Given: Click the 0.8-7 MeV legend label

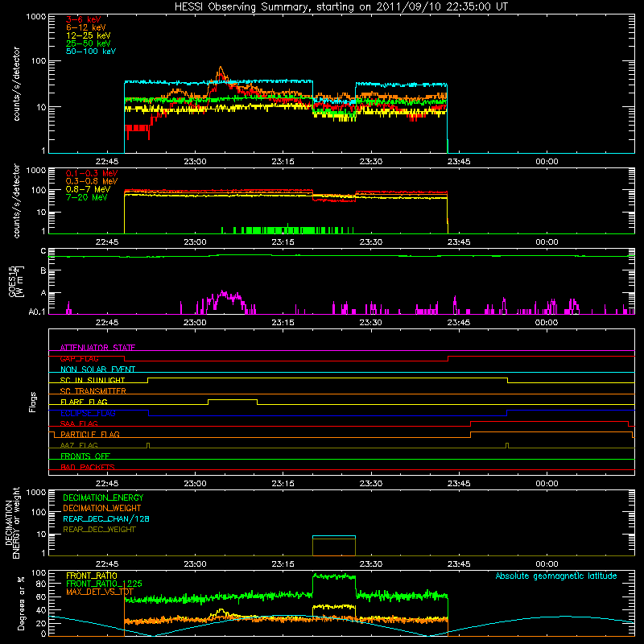Looking at the screenshot, I should [88, 189].
